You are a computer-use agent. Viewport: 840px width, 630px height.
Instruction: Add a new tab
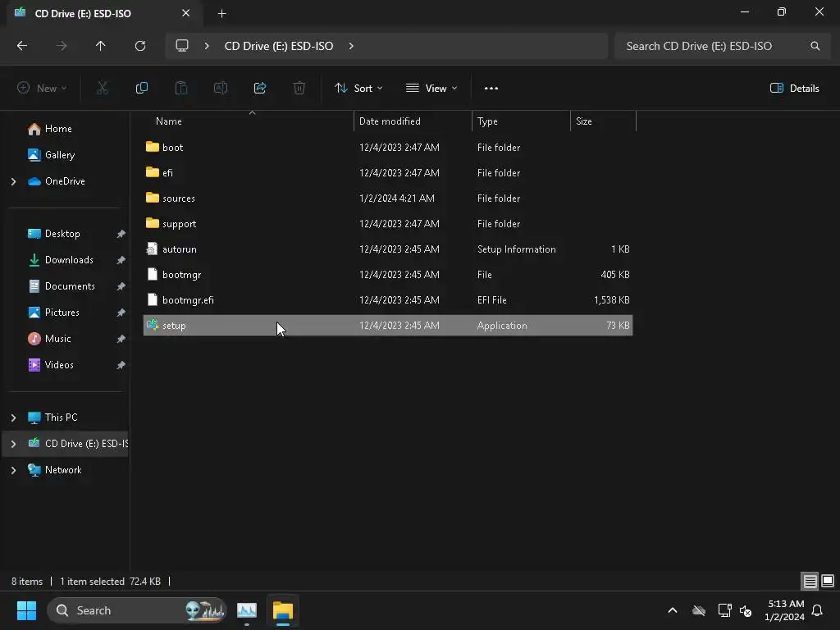point(221,13)
